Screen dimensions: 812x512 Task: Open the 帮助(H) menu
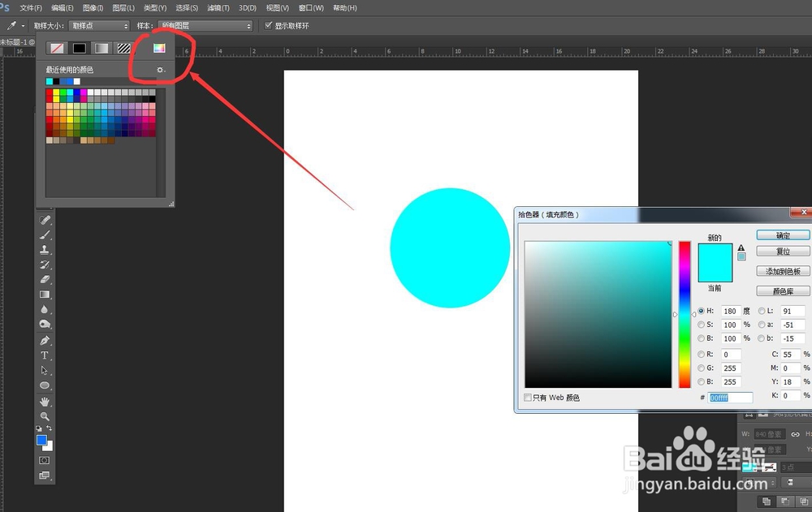click(x=345, y=8)
